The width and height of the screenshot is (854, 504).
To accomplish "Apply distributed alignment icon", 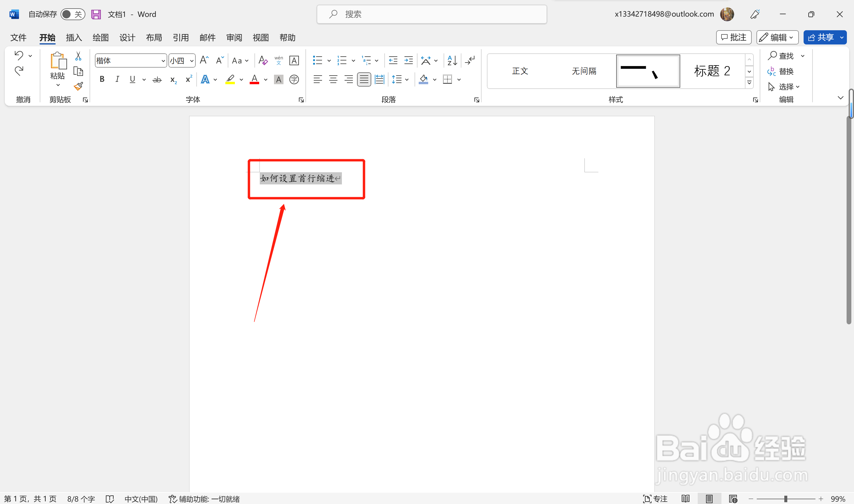I will point(379,79).
